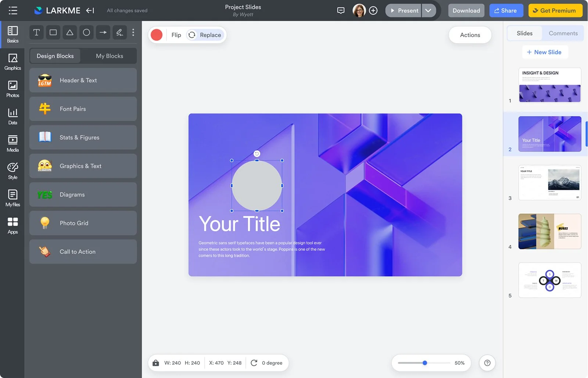Open Data panel in sidebar

(12, 116)
